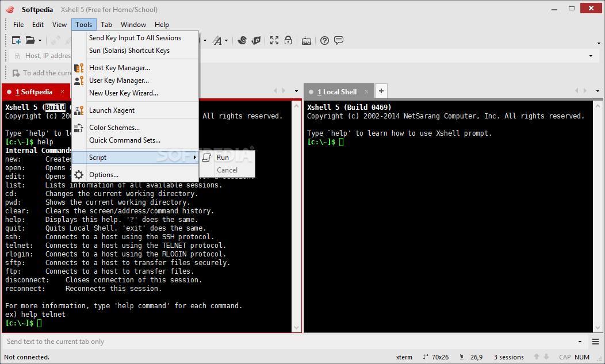Viewport: 605px width, 364px height.
Task: Toggle Send Key Input To All Sessions
Action: (135, 38)
